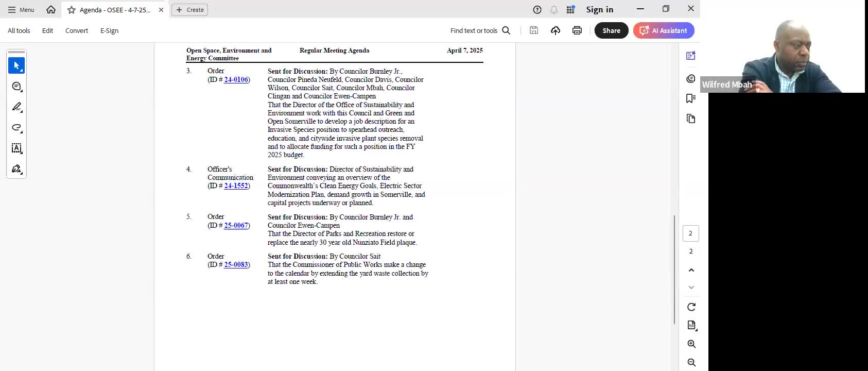Choose the Select arrow tool
Screen dimensions: 868x371
point(16,65)
